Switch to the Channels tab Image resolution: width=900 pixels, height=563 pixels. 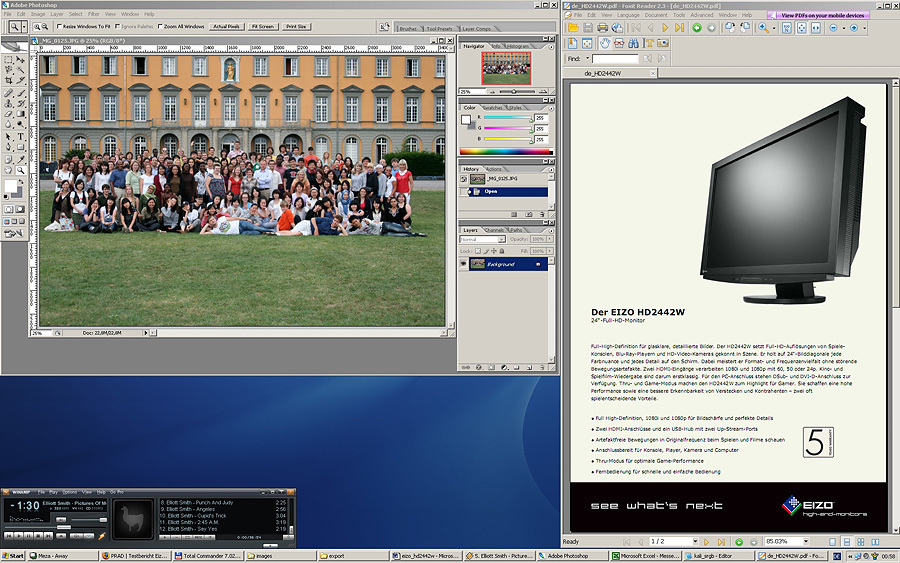pyautogui.click(x=494, y=230)
